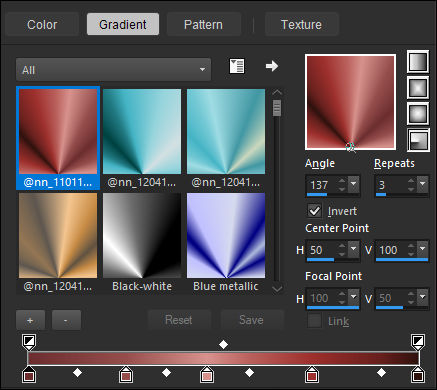Click the Save button
437x390 pixels.
tap(251, 320)
